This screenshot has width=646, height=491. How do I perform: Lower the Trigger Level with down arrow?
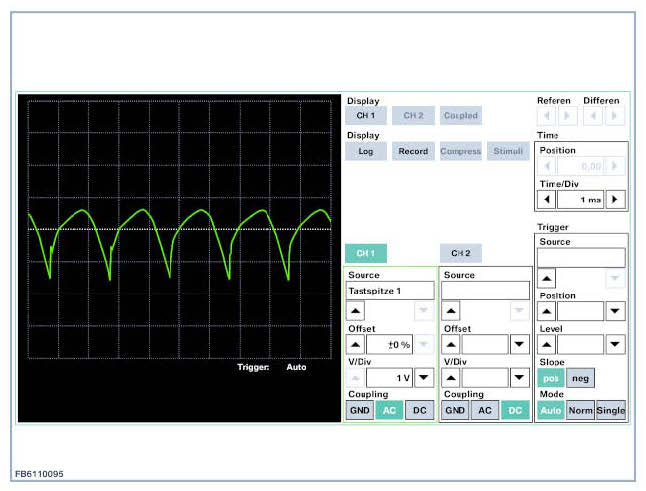[x=616, y=344]
